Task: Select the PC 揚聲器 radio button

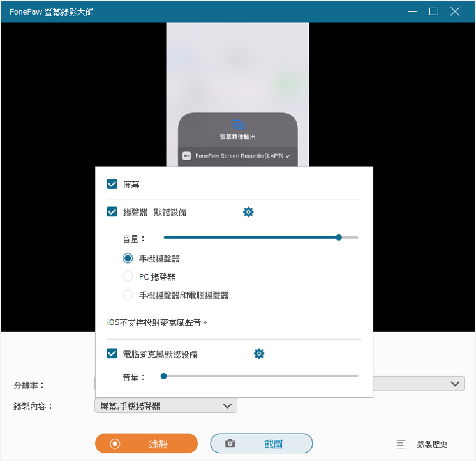Action: 128,276
